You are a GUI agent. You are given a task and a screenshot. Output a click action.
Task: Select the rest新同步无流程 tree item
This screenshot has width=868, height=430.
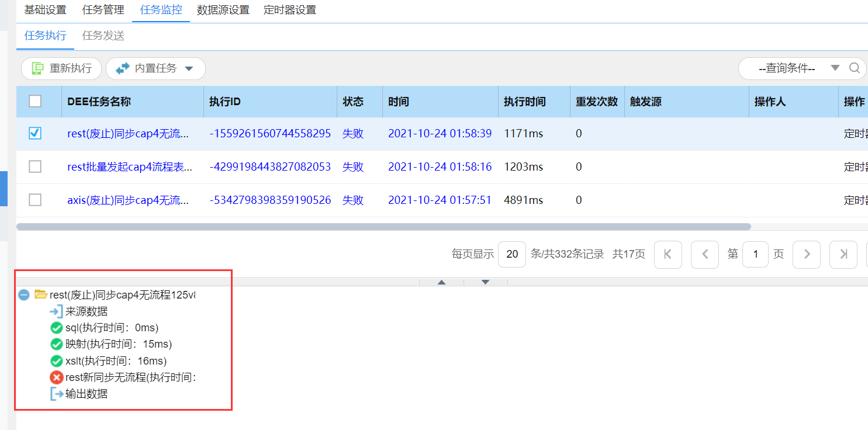[x=130, y=377]
